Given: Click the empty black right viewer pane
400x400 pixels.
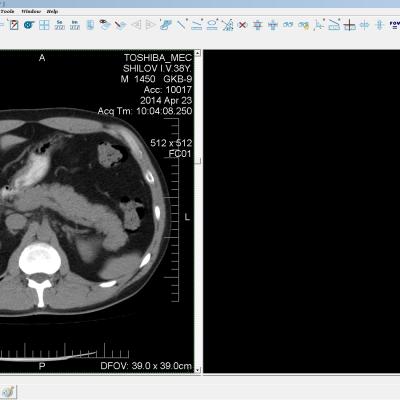Looking at the screenshot, I should 302,211.
